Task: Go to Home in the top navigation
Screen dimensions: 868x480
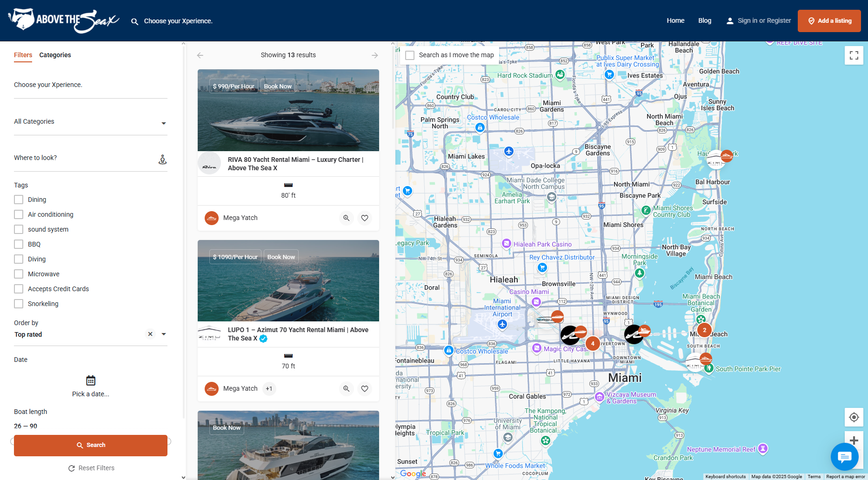Action: tap(675, 20)
